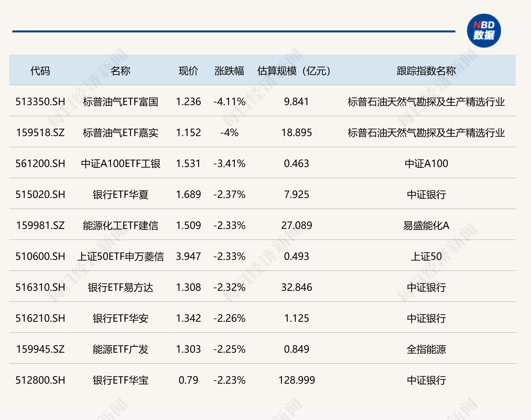Click the scale value 27.089
The image size is (531, 420).
[x=296, y=225]
